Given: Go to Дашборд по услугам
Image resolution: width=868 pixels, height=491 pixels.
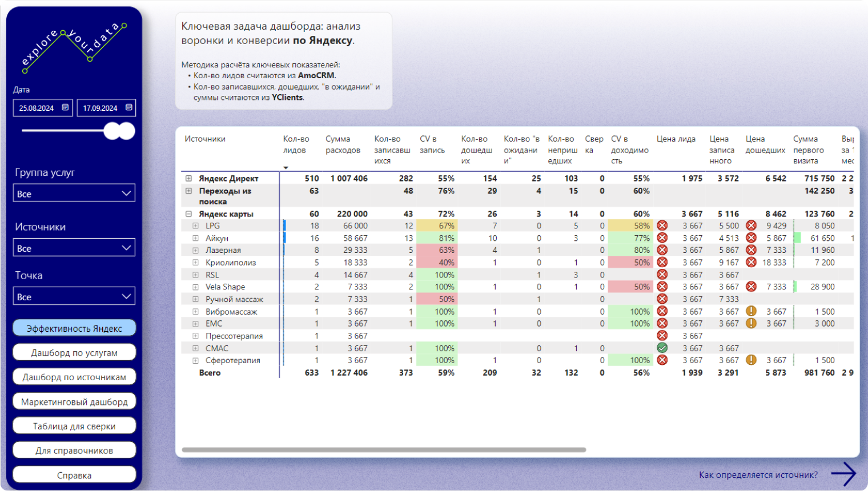Looking at the screenshot, I should pyautogui.click(x=74, y=352).
